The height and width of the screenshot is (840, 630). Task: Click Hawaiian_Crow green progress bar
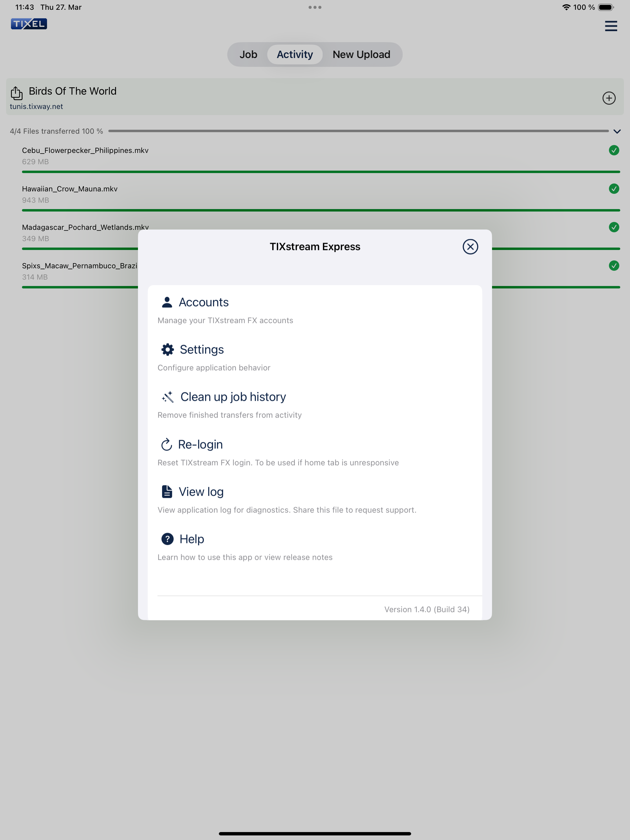(321, 210)
